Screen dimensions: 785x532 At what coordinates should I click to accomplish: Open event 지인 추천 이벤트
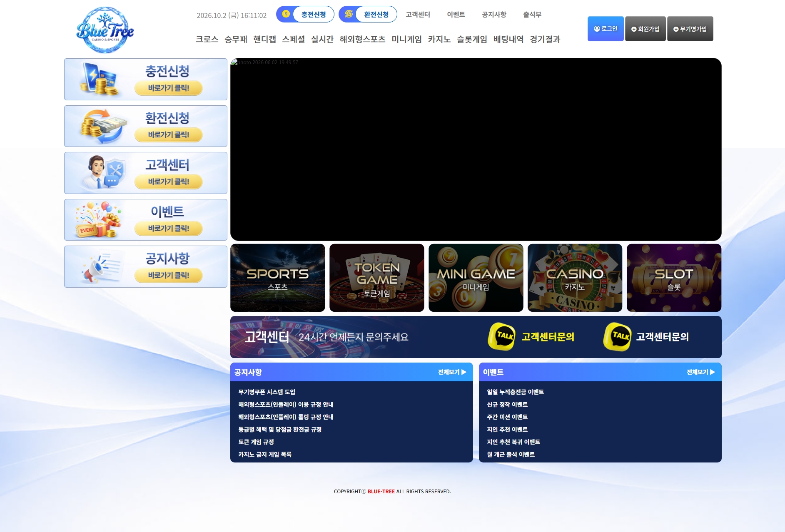tap(507, 430)
